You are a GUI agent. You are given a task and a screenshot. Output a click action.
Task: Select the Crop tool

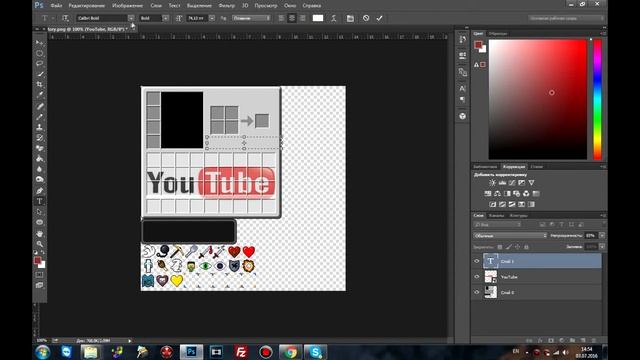40,84
